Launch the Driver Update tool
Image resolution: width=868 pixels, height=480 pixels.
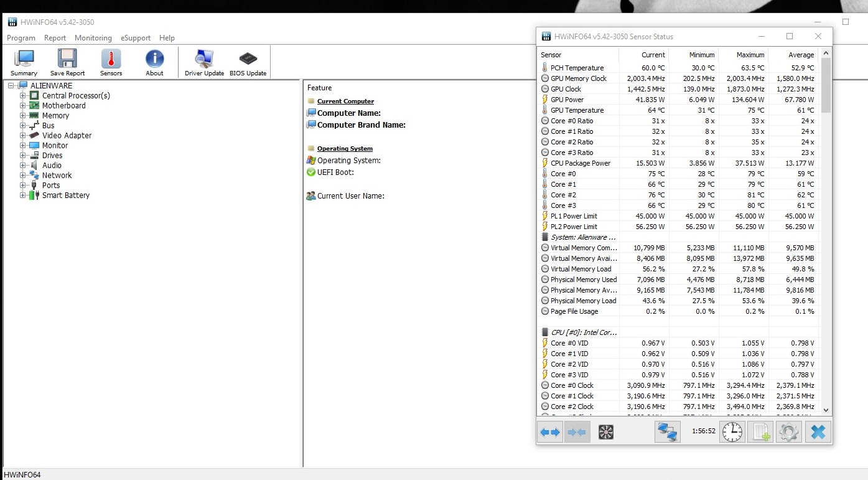[x=204, y=63]
